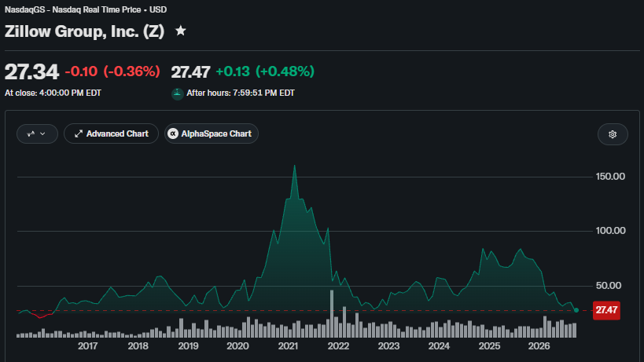Click the tallest volume bar near 2022
The image size is (644, 362).
pos(332,313)
